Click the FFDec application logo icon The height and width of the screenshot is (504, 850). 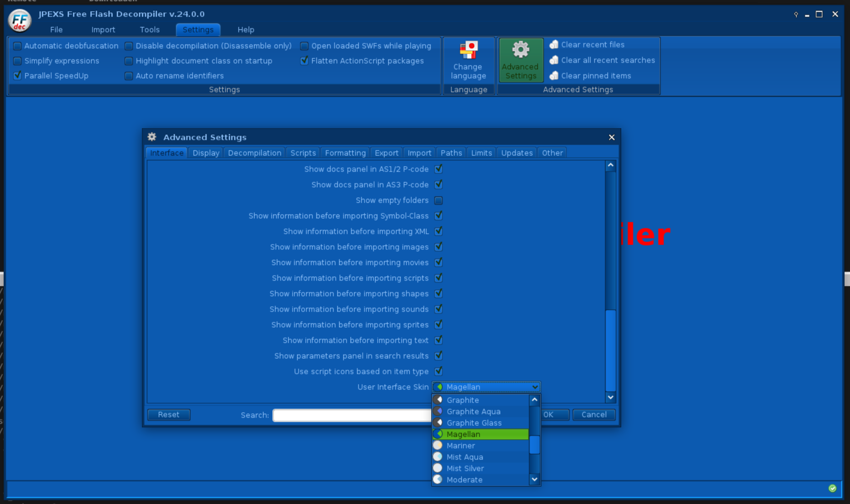pyautogui.click(x=20, y=21)
